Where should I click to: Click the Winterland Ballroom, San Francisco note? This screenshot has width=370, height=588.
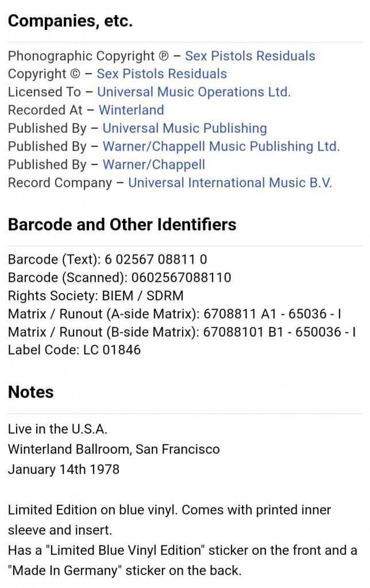(x=114, y=449)
